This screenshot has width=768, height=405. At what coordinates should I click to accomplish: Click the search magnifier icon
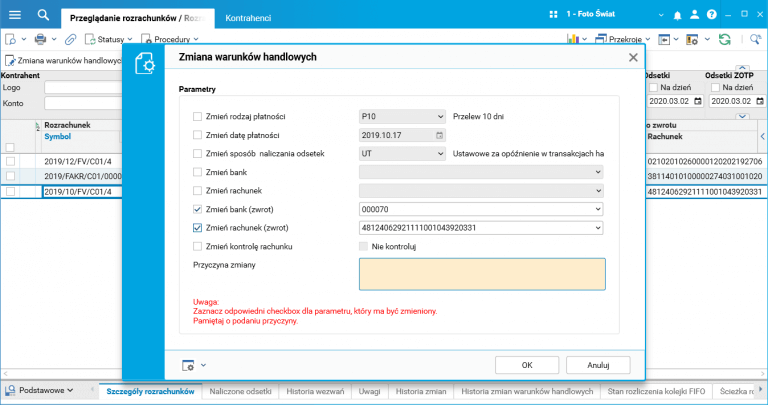[43, 15]
